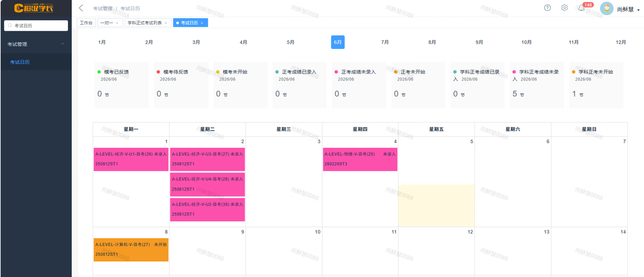Open the A-LEVEL-物理-V-首考(25) exam event
Viewport: 644px width, 277px height.
pos(360,159)
